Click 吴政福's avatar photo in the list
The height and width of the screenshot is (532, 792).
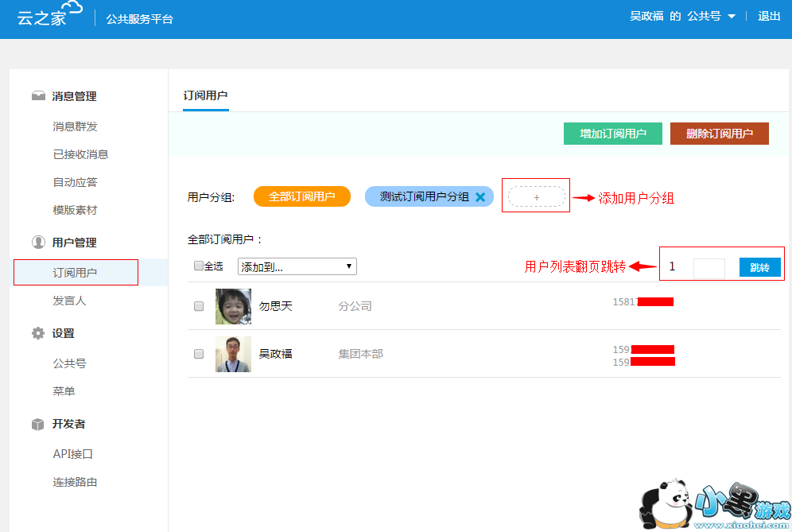coord(233,354)
